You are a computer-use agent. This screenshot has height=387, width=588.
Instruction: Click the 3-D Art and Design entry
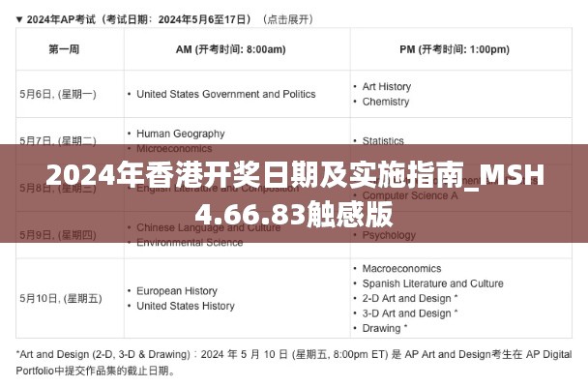point(410,313)
